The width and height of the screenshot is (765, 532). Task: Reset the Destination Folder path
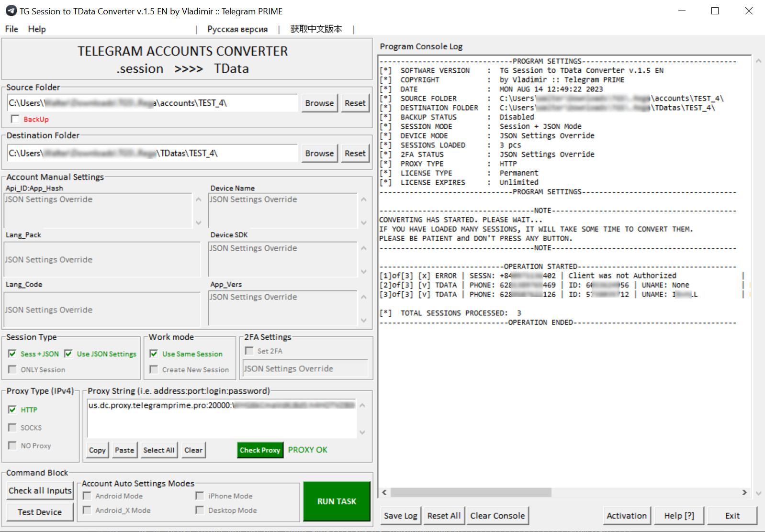355,153
